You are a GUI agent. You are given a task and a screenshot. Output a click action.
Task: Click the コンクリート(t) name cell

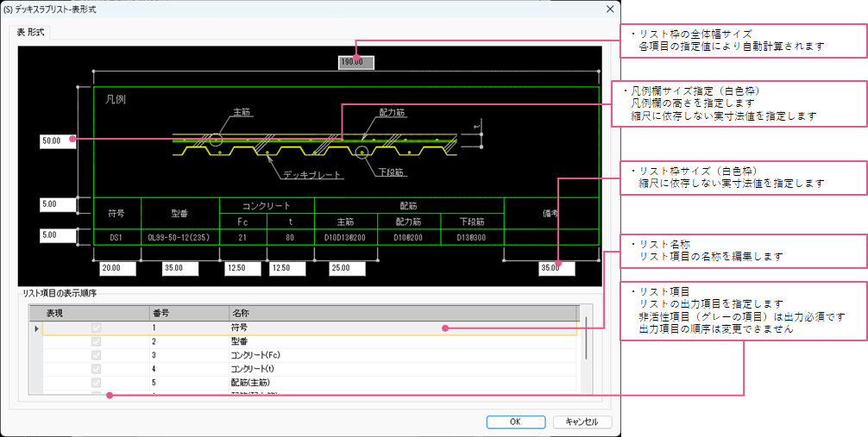click(402, 369)
